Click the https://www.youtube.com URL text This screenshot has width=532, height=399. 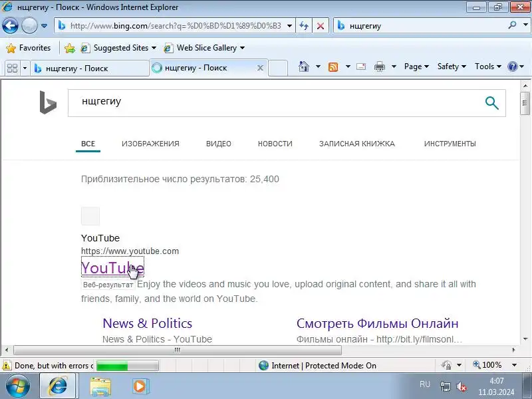tap(130, 251)
